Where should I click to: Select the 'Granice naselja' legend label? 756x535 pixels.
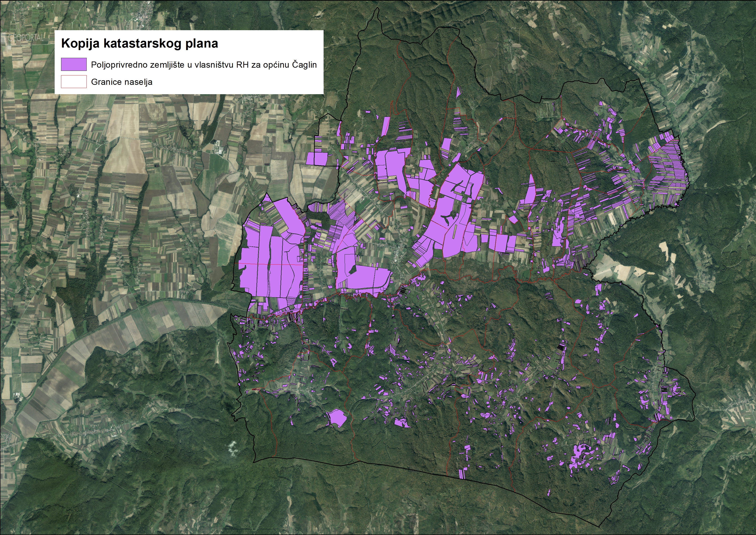(122, 82)
